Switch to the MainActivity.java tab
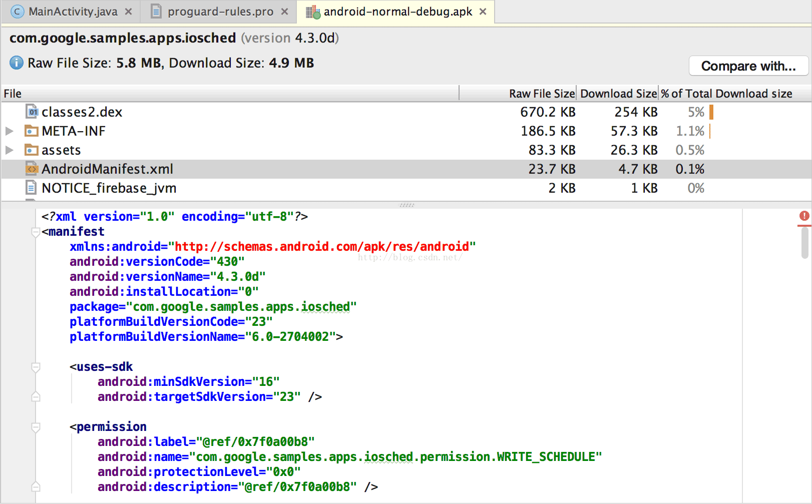Viewport: 812px width, 504px height. tap(73, 12)
